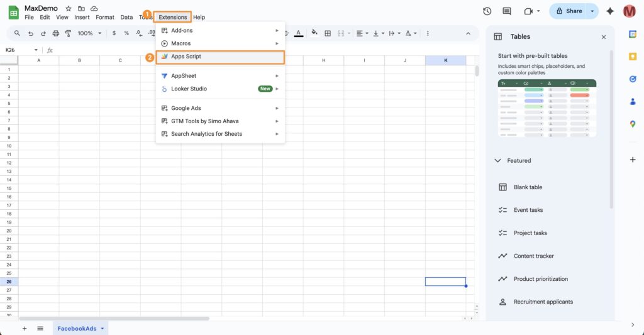Show more toolbar options
The width and height of the screenshot is (644, 335).
[x=428, y=33]
